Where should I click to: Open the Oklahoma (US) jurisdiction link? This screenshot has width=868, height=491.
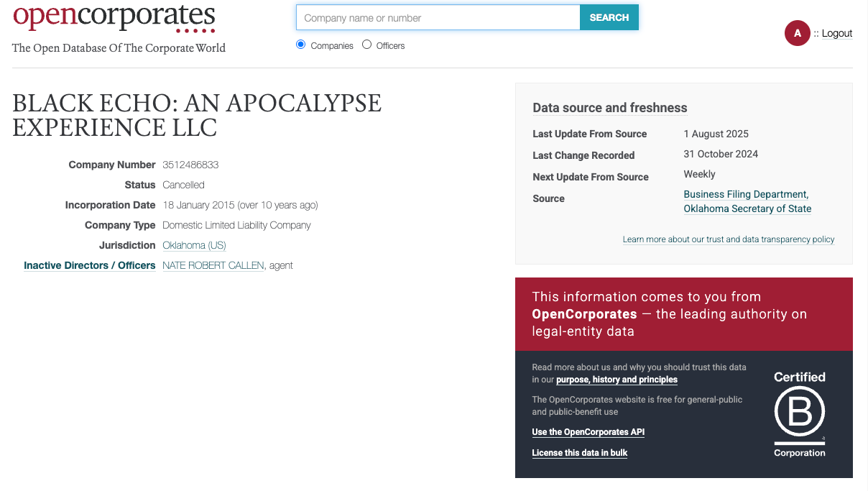coord(194,245)
